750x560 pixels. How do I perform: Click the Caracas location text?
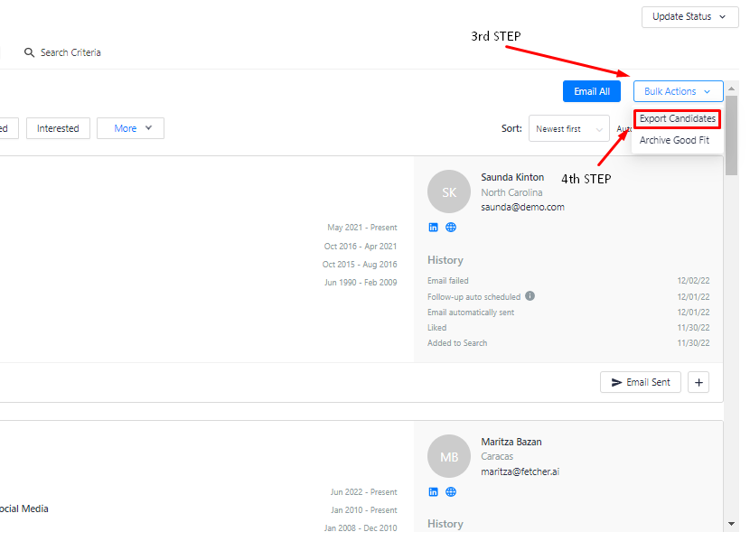(x=497, y=457)
